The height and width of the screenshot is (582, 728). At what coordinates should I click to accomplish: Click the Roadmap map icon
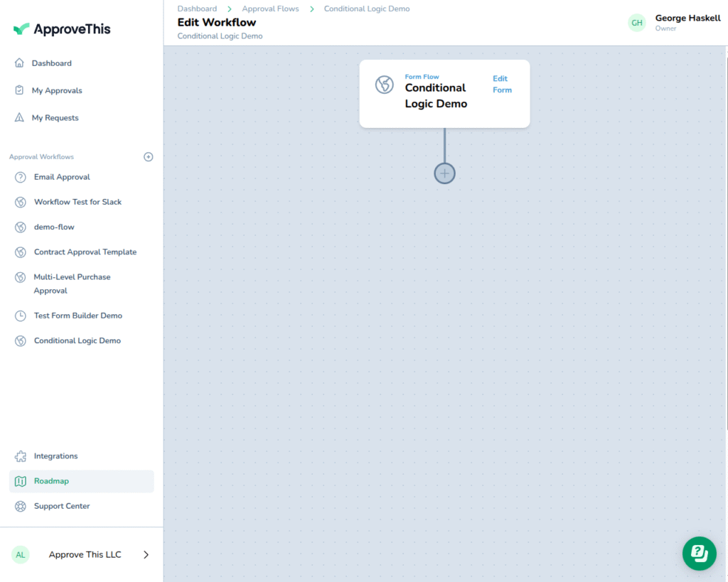click(21, 481)
